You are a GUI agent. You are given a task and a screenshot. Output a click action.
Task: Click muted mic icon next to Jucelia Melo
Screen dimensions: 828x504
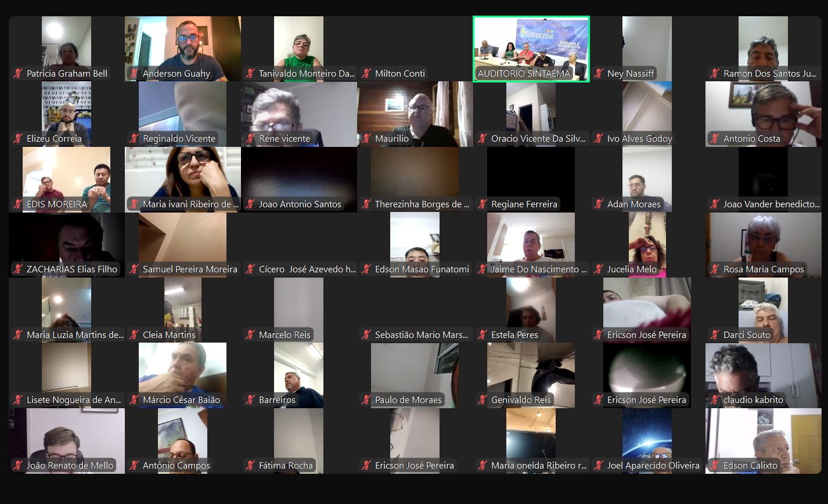coord(599,269)
